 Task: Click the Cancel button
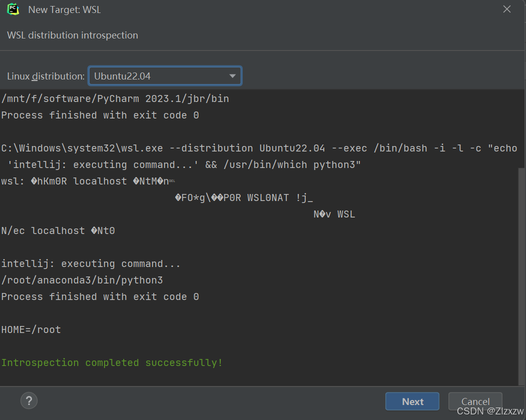tap(474, 401)
